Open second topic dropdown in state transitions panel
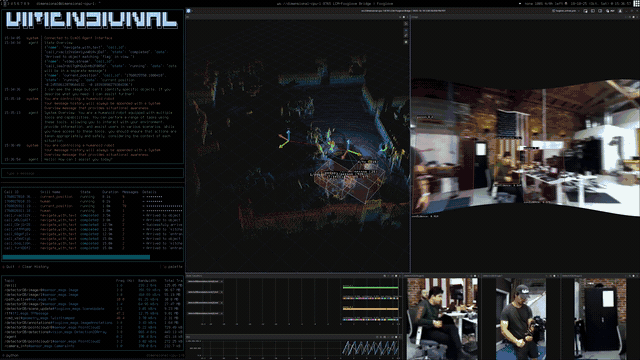 (205, 292)
